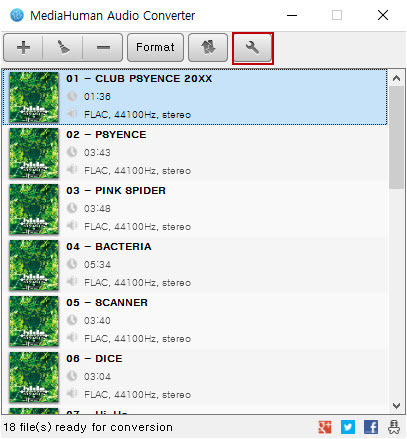Click album cover thumbnail of DICE
Image resolution: width=407 pixels, height=439 pixels.
[34, 377]
